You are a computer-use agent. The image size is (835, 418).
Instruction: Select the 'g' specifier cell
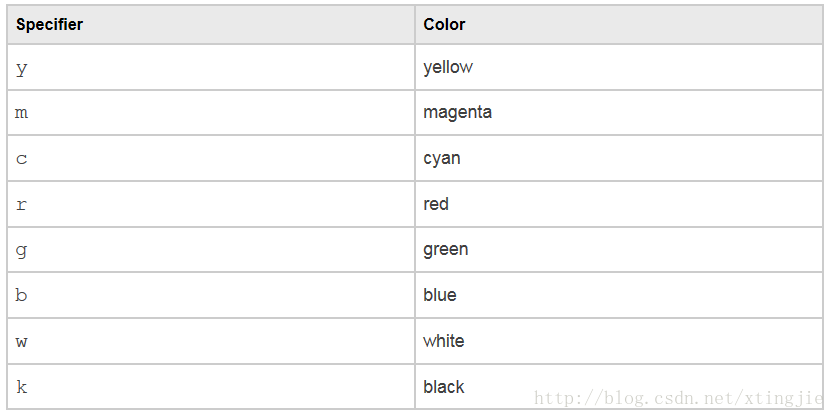[x=211, y=250]
